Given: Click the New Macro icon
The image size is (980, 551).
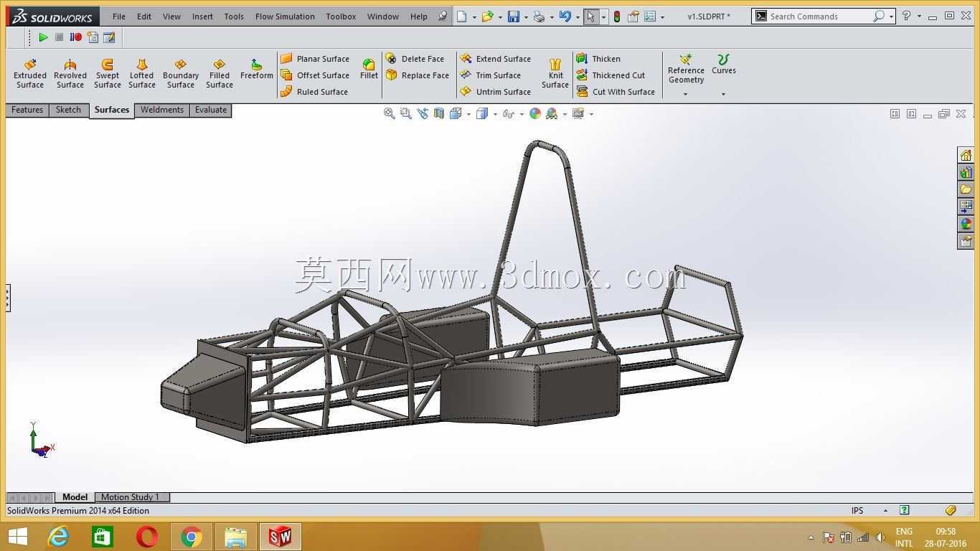Looking at the screenshot, I should pos(93,37).
